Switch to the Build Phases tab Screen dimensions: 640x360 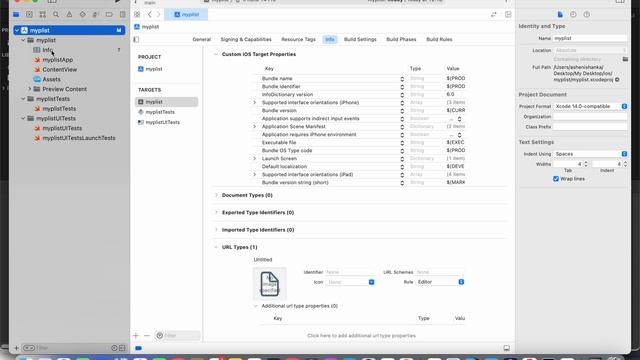(x=401, y=40)
